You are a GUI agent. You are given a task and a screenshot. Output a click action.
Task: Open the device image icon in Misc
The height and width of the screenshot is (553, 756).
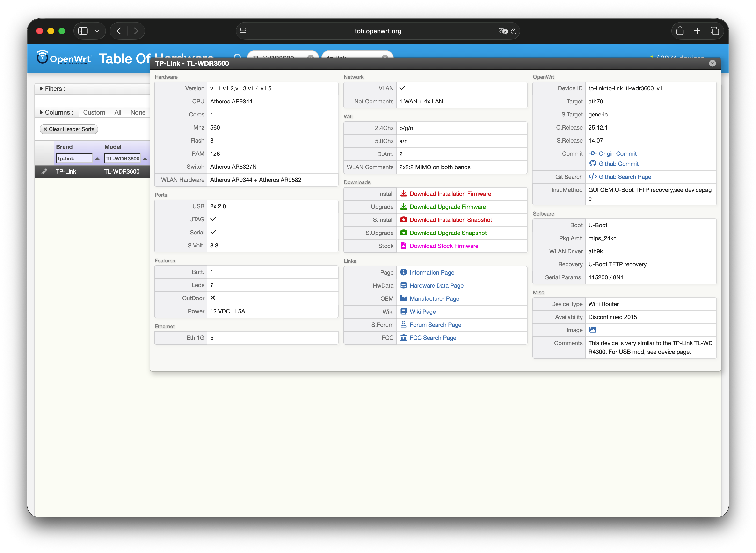[592, 330]
